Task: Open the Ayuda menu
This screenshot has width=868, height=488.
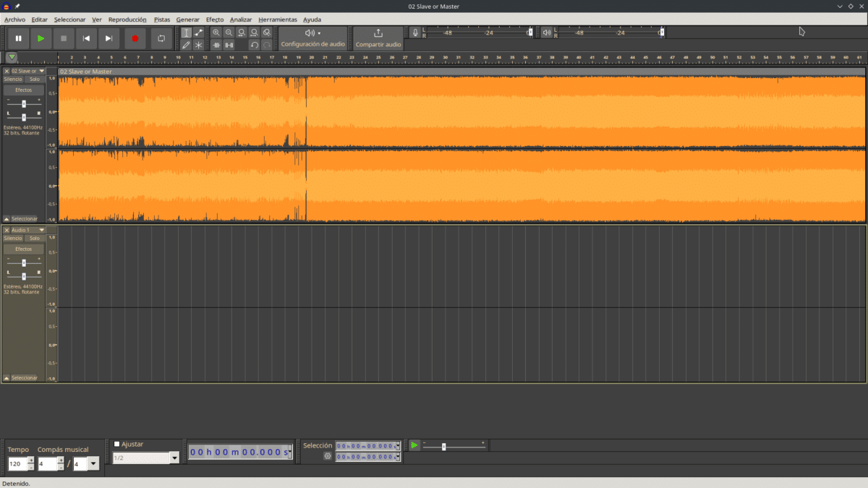Action: click(x=312, y=20)
